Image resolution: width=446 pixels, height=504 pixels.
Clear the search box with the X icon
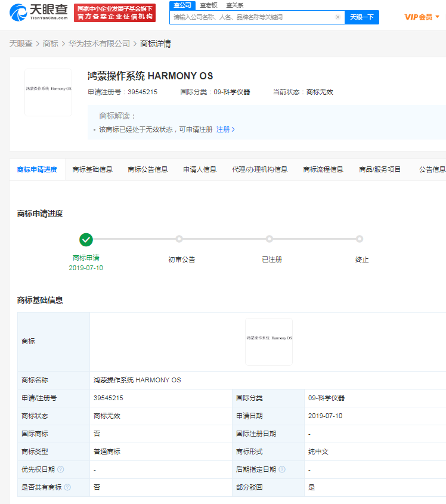[x=337, y=17]
